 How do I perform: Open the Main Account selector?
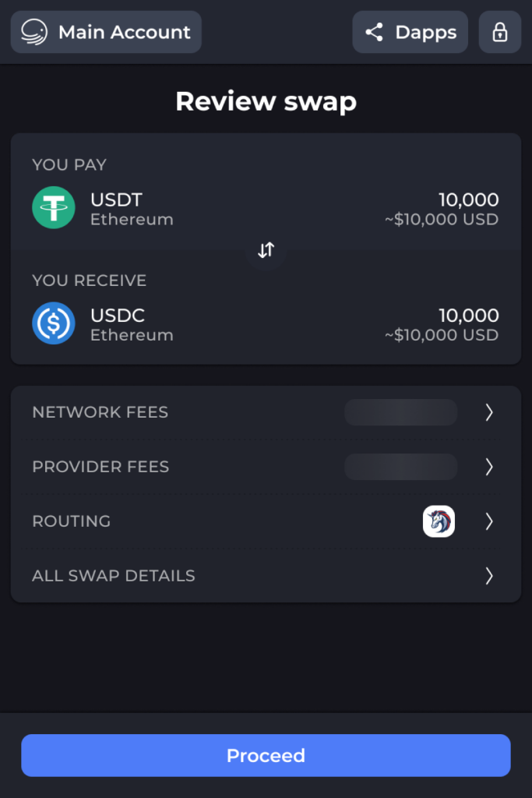(105, 32)
